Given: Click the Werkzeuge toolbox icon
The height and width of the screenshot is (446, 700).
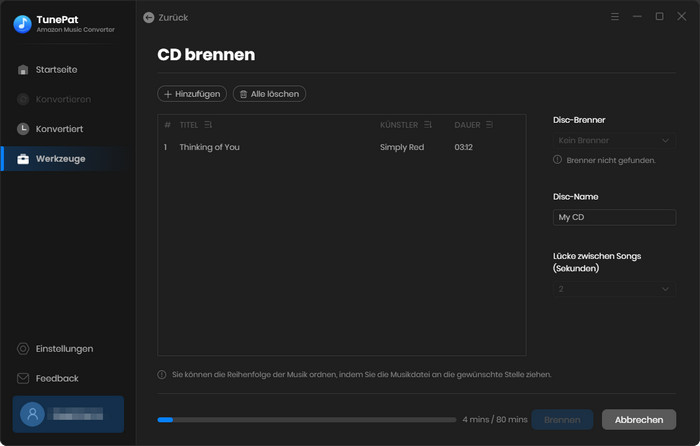Looking at the screenshot, I should pyautogui.click(x=23, y=159).
